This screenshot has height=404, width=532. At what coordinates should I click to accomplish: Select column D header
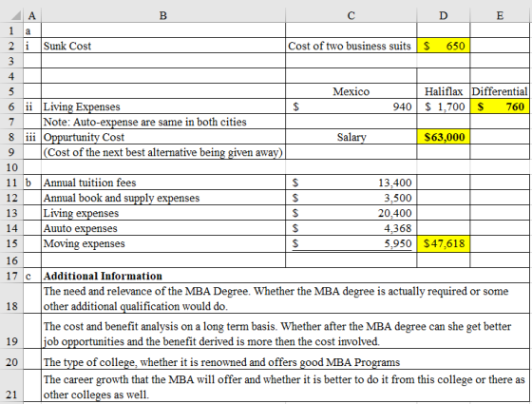[x=443, y=15]
